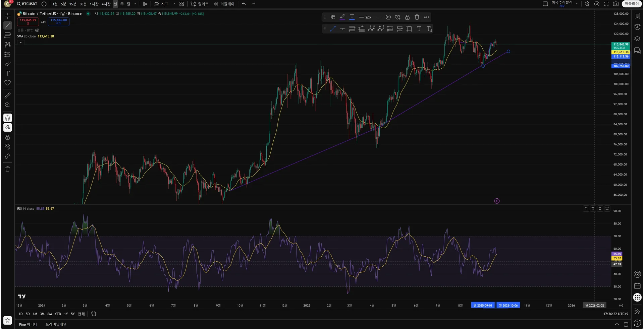
Task: Select the crosshair cursor tool
Action: pos(7,16)
